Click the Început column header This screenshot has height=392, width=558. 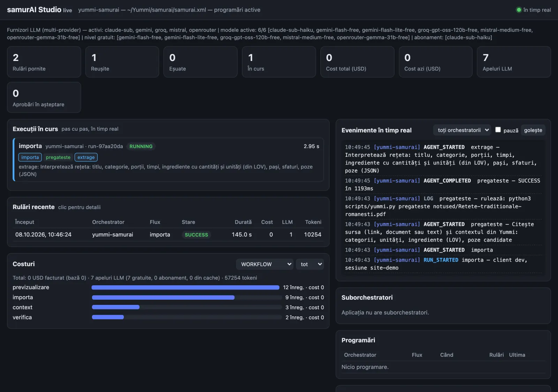point(25,222)
